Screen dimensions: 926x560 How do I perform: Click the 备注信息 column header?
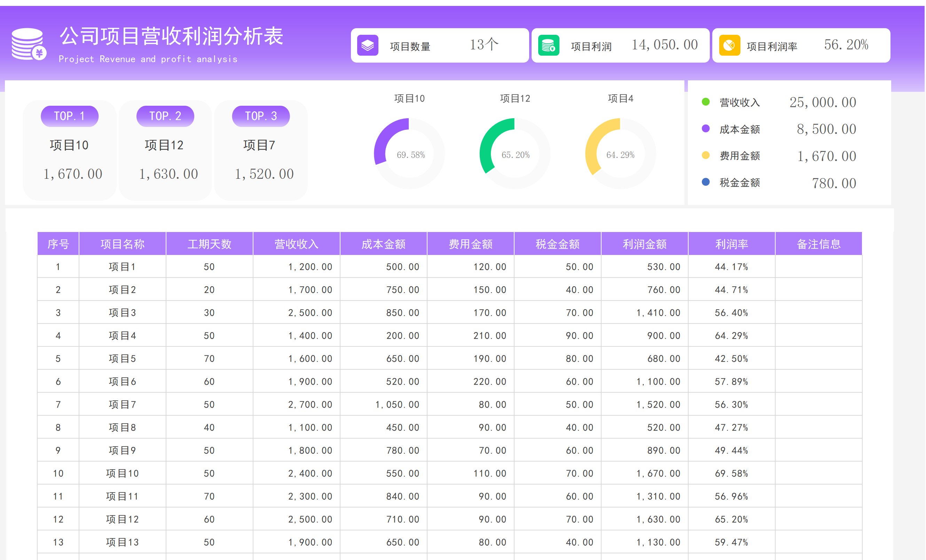point(818,244)
